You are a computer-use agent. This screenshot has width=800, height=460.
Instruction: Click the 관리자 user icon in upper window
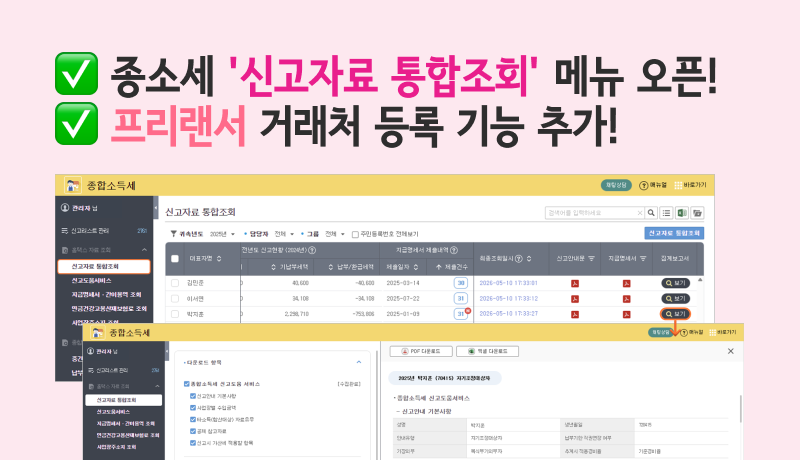tap(65, 208)
